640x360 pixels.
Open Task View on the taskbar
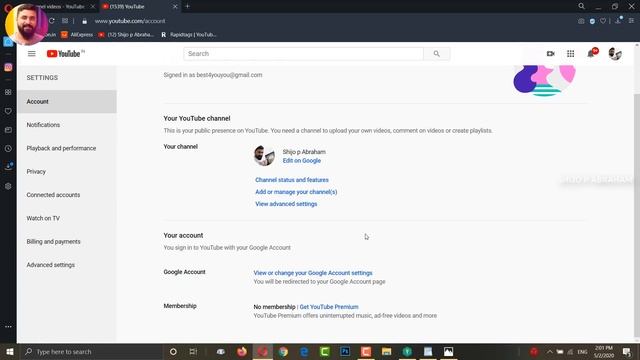tap(193, 351)
